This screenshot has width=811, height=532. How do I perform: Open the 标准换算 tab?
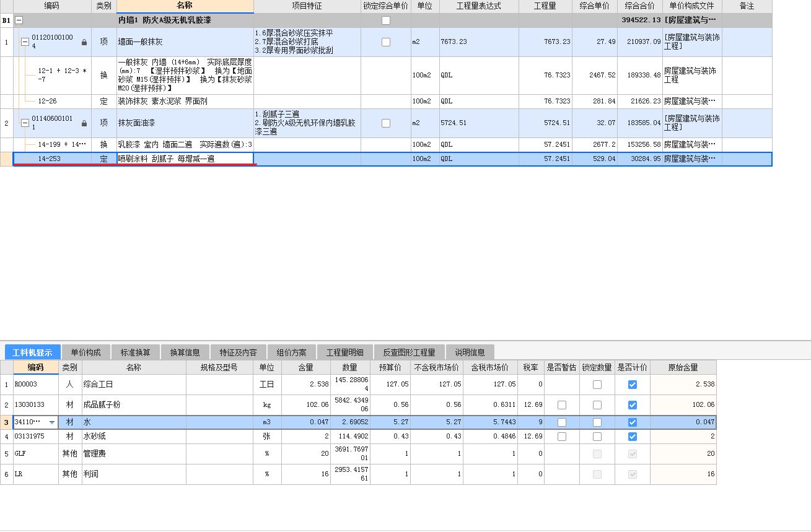pos(135,352)
